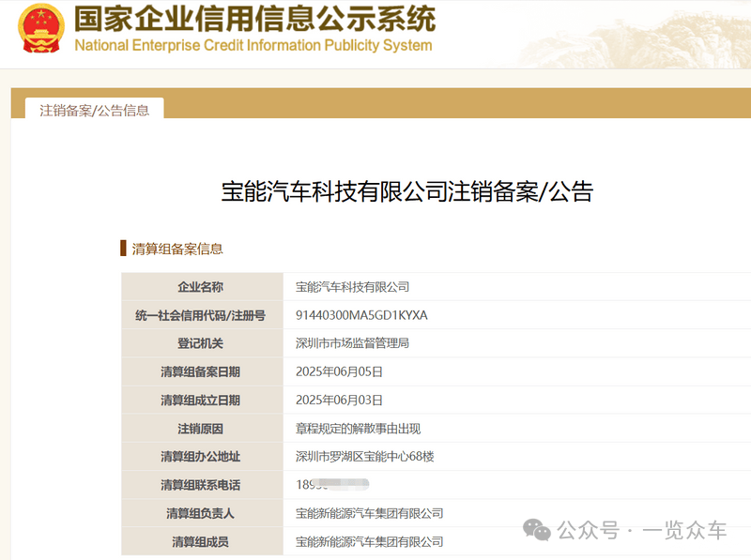
Task: Select 深圳市市场监督管理局 value
Action: (x=353, y=343)
